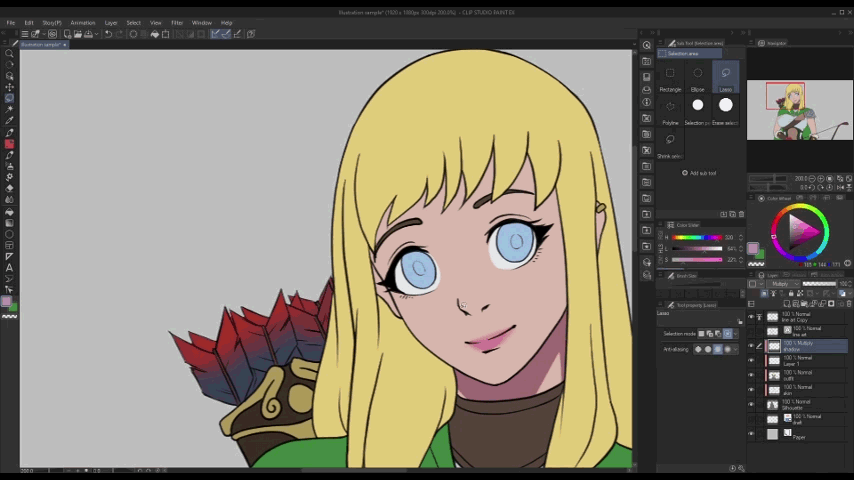Click the Fill icon in command bar
This screenshot has width=854, height=480.
point(155,34)
